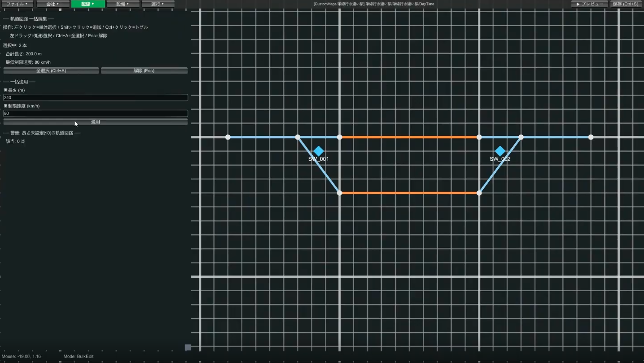Click the gray square panel resize handle
644x363 pixels.
coord(188,347)
